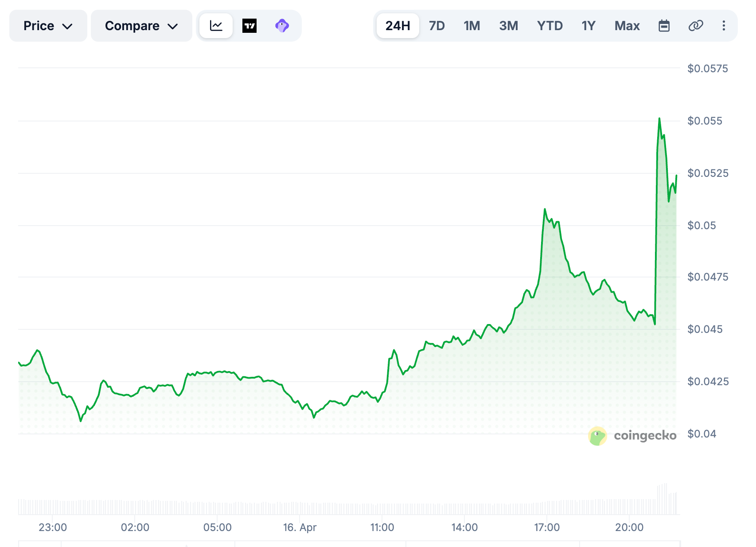This screenshot has width=756, height=547.
Task: Open the calendar date range picker
Action: pos(664,26)
